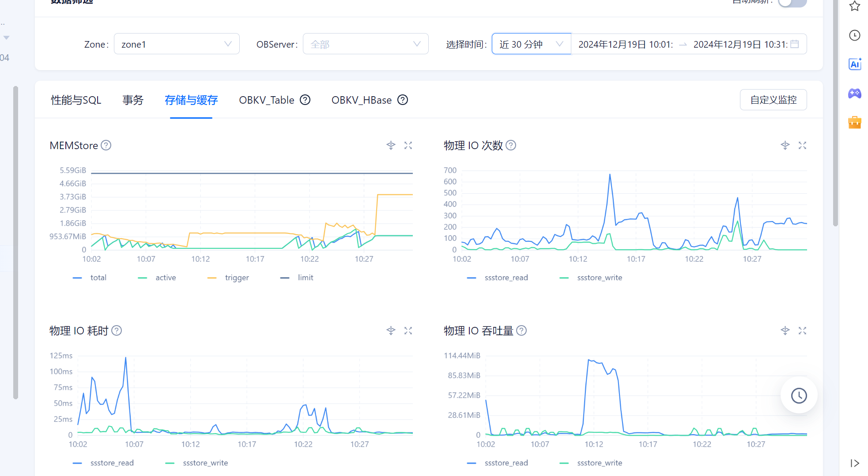The image size is (868, 476).
Task: Click the favorites star icon in sidebar
Action: (855, 6)
